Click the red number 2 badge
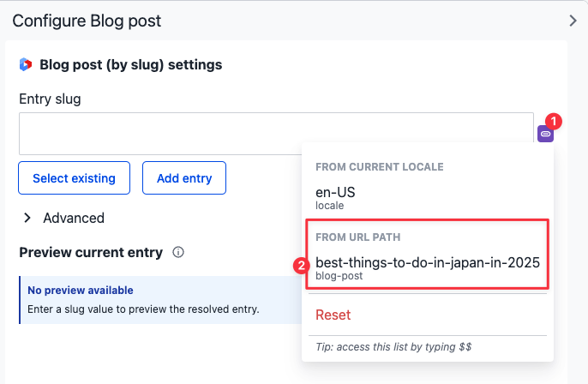The image size is (588, 384). (x=301, y=266)
